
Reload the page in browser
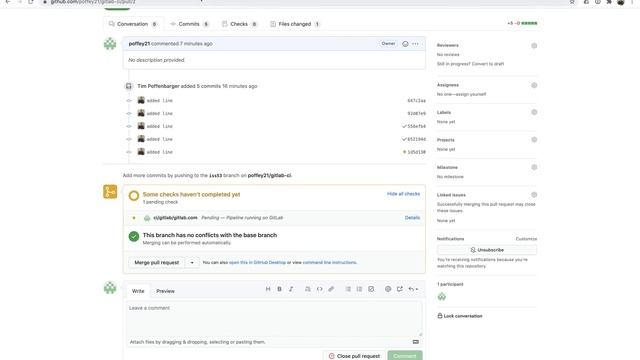31,2
